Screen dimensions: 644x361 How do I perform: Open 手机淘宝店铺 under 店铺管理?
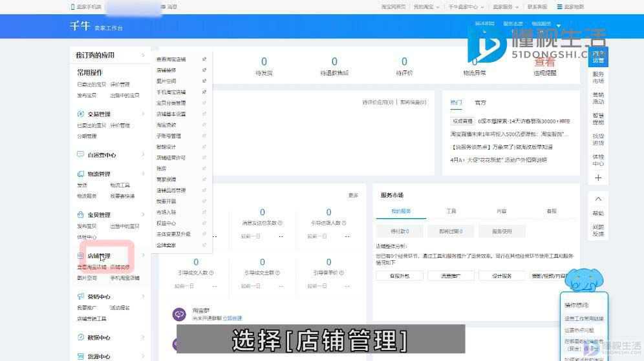[x=125, y=278]
